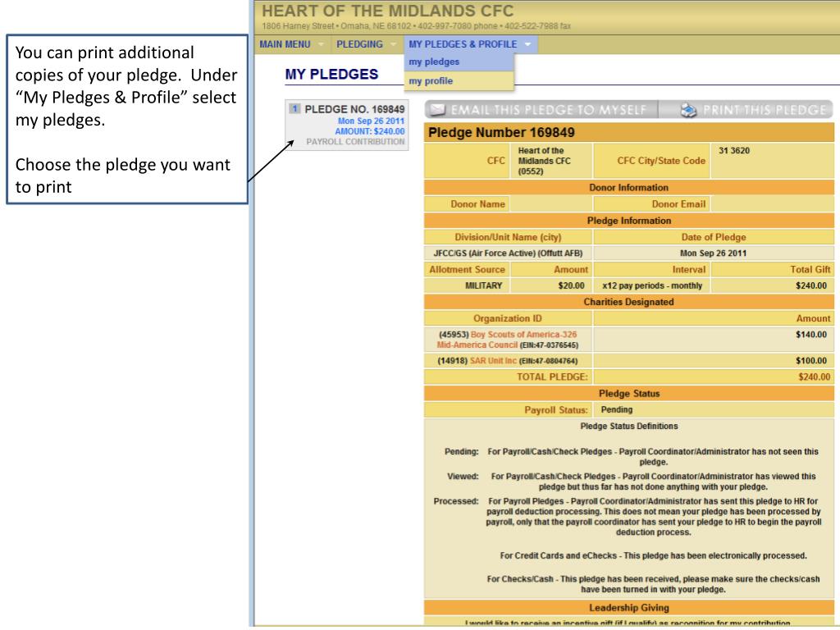Click the 'Donor Name' label
Screen dimensions: 840x630
pos(478,204)
